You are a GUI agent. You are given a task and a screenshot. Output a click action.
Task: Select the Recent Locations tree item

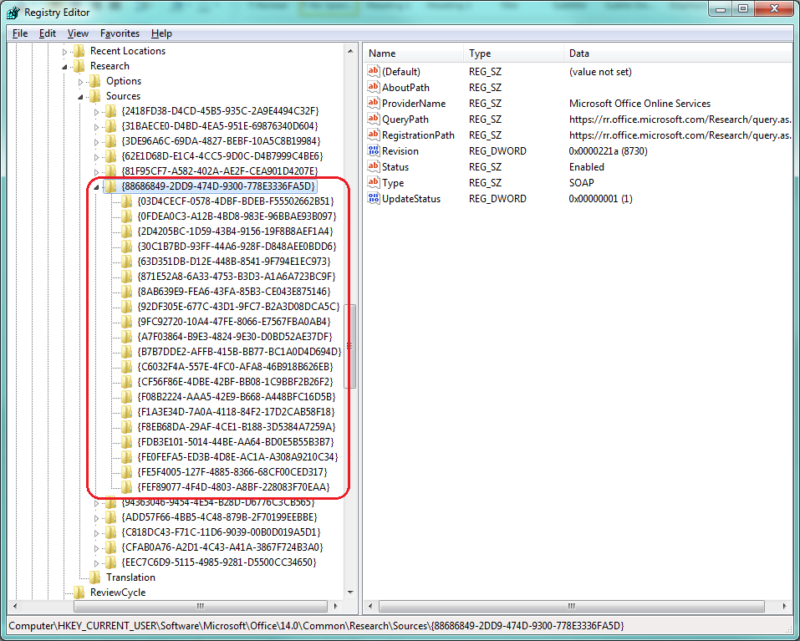130,50
